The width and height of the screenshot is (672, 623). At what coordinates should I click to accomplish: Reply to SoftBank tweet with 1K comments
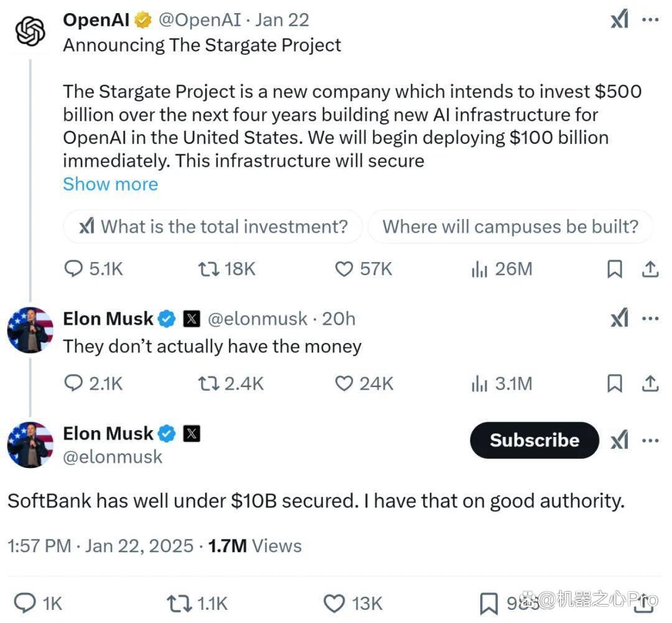click(38, 603)
